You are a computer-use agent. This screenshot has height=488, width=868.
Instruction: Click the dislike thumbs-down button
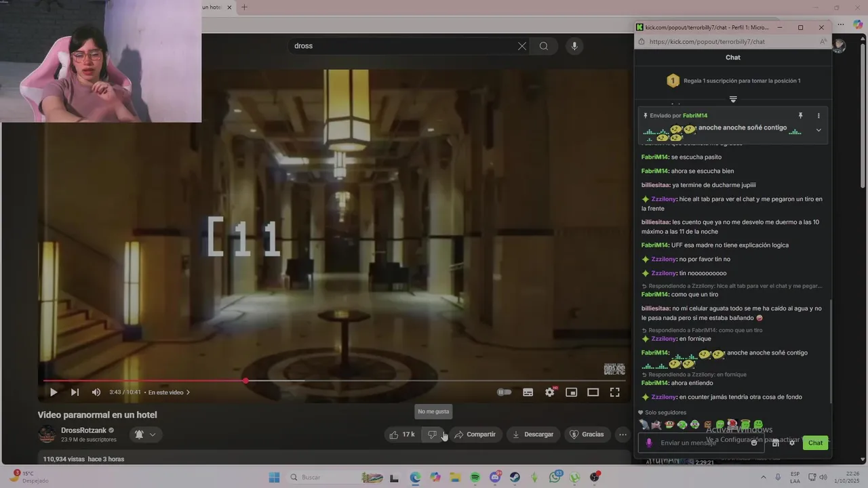tap(433, 434)
